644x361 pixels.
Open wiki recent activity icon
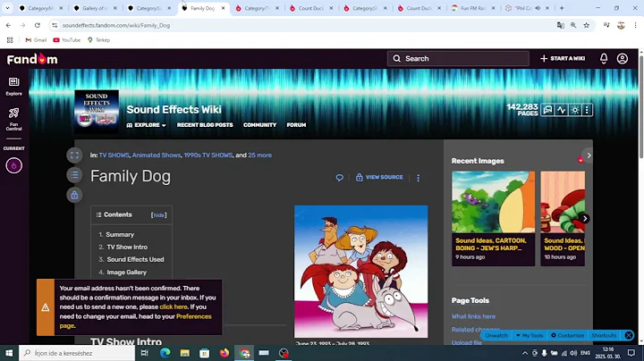(561, 110)
